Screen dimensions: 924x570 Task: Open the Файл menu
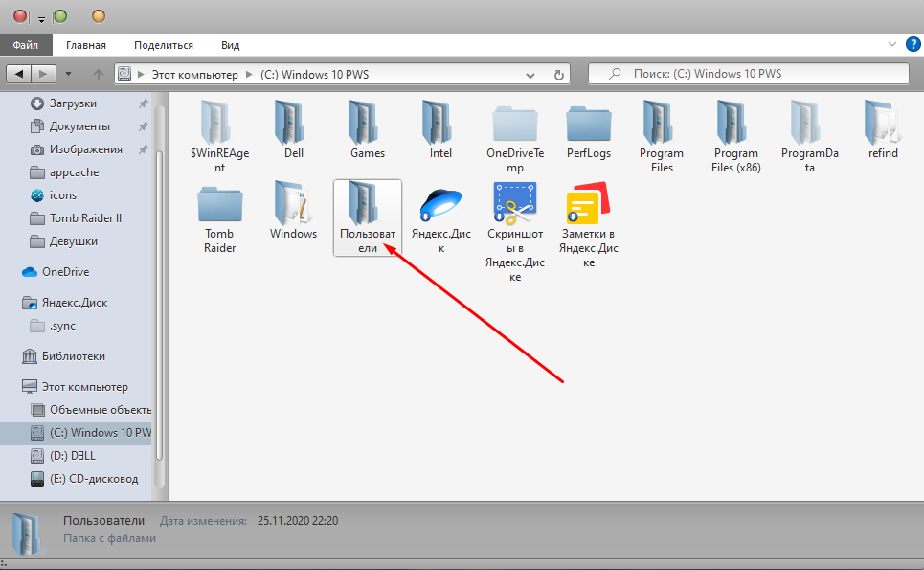(26, 45)
